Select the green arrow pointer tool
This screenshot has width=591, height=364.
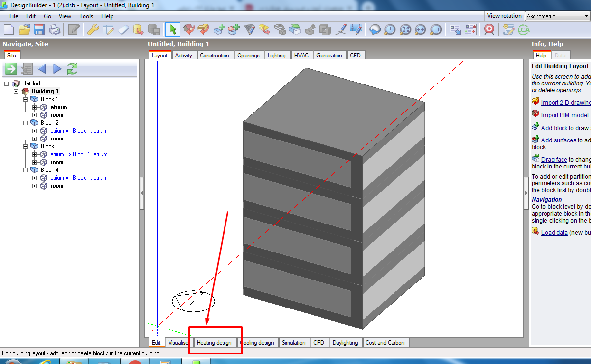pyautogui.click(x=172, y=29)
